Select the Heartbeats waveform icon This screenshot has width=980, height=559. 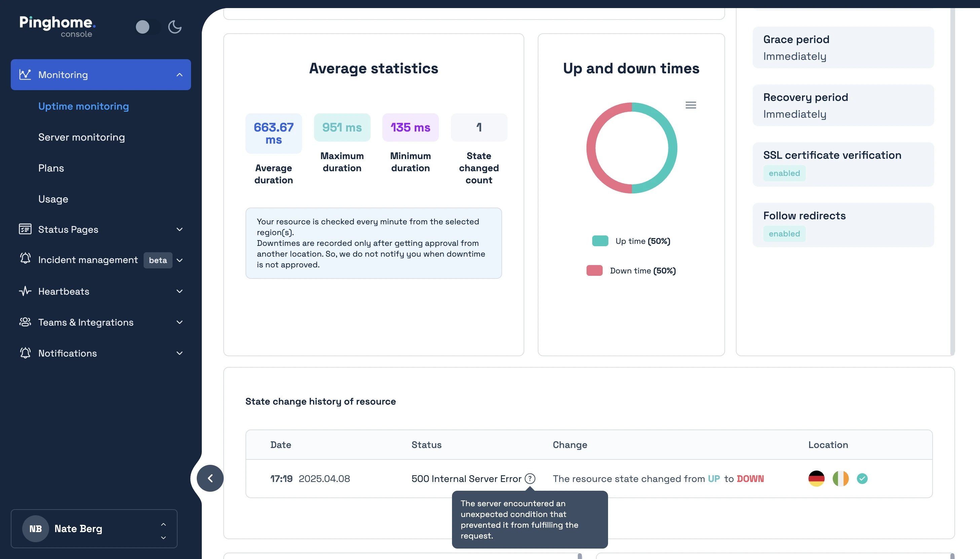tap(25, 291)
